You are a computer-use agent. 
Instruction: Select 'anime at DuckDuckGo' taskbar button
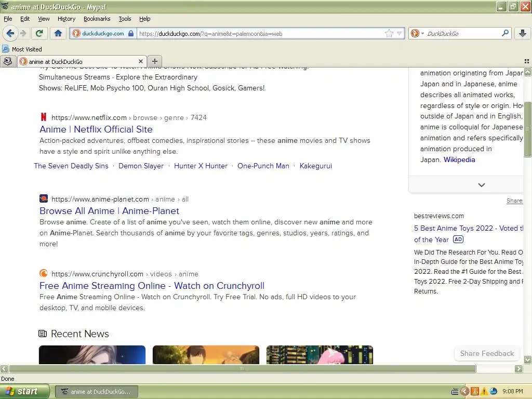[x=97, y=392]
